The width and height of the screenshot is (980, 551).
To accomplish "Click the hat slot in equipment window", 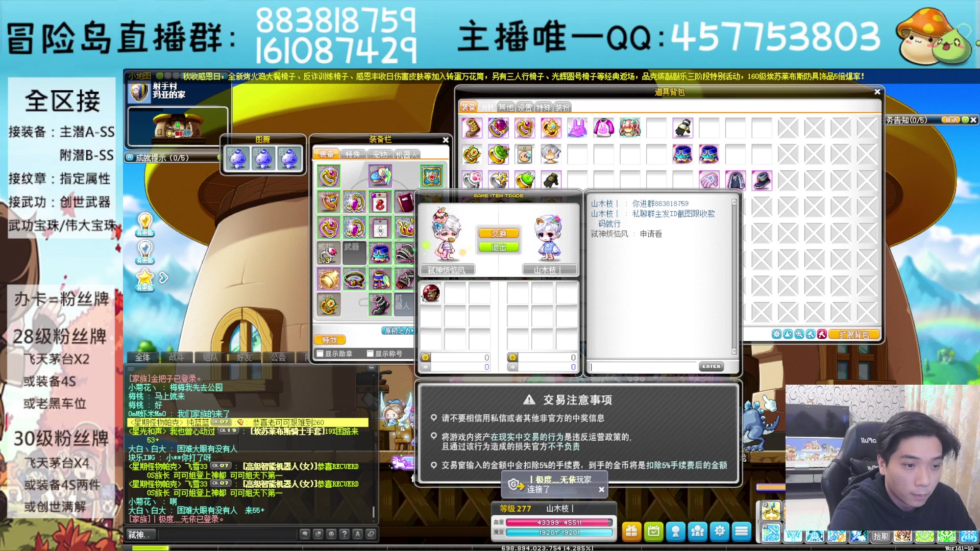I will 380,177.
